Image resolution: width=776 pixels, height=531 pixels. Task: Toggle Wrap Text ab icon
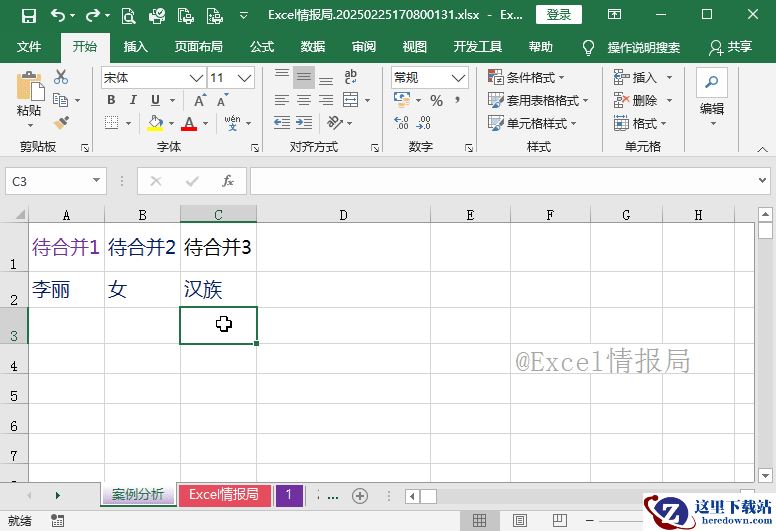[350, 77]
